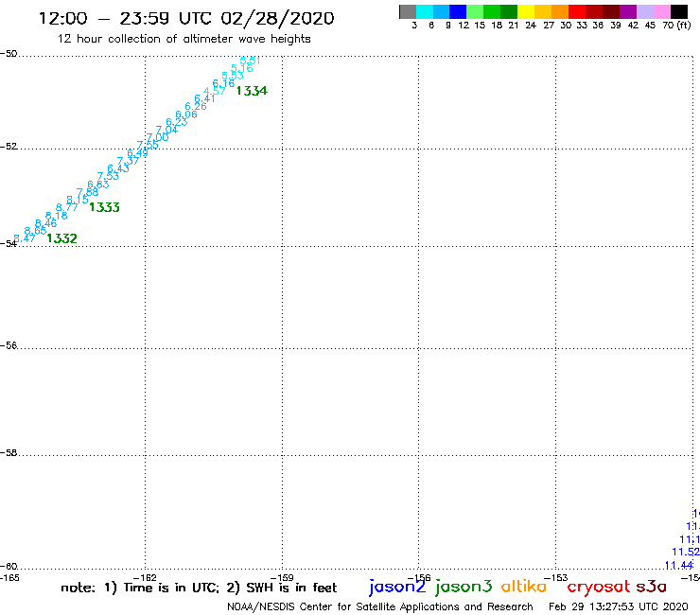The width and height of the screenshot is (700, 615).
Task: Click the title date 02/28/2020
Action: click(x=277, y=18)
